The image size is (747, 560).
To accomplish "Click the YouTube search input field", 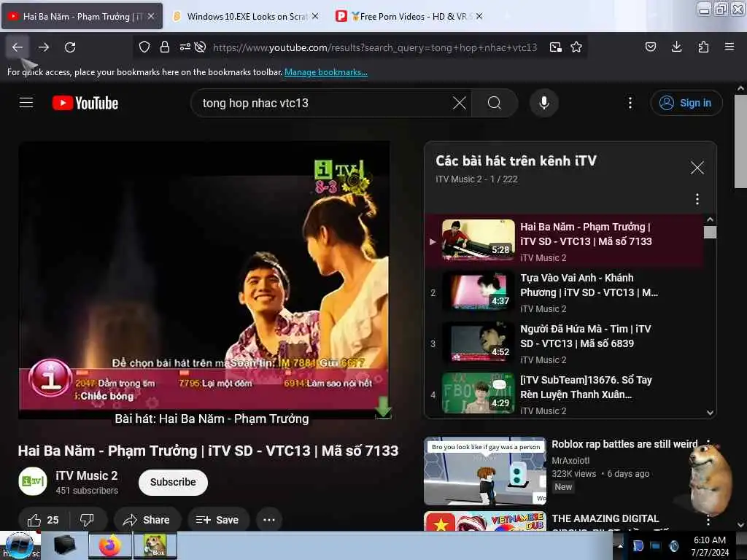I will point(324,103).
